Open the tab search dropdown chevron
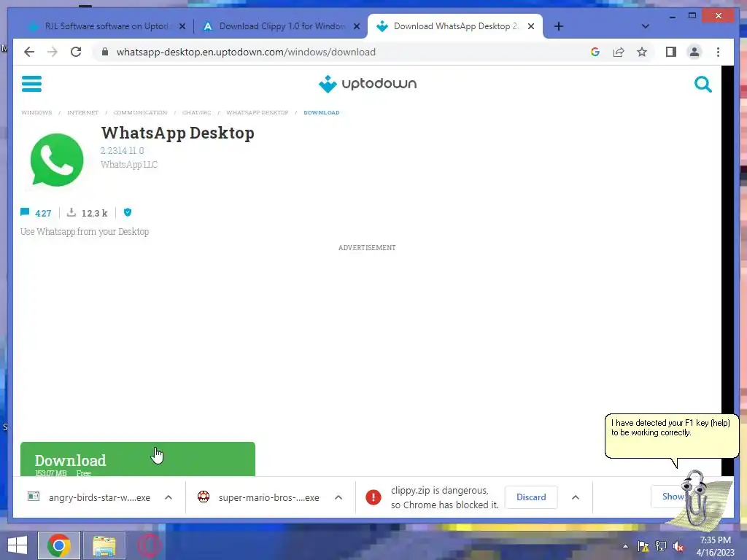This screenshot has height=560, width=747. (x=645, y=27)
